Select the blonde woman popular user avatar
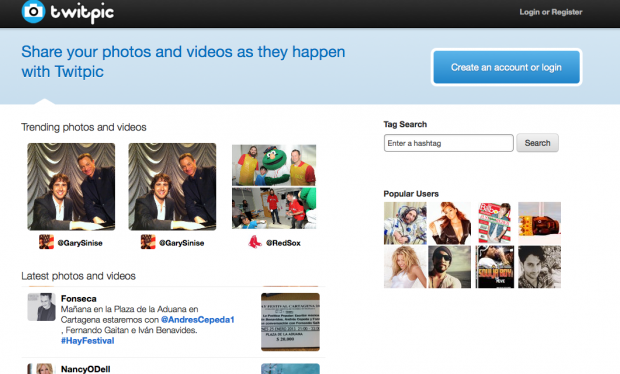This screenshot has width=620, height=374. pos(405,267)
